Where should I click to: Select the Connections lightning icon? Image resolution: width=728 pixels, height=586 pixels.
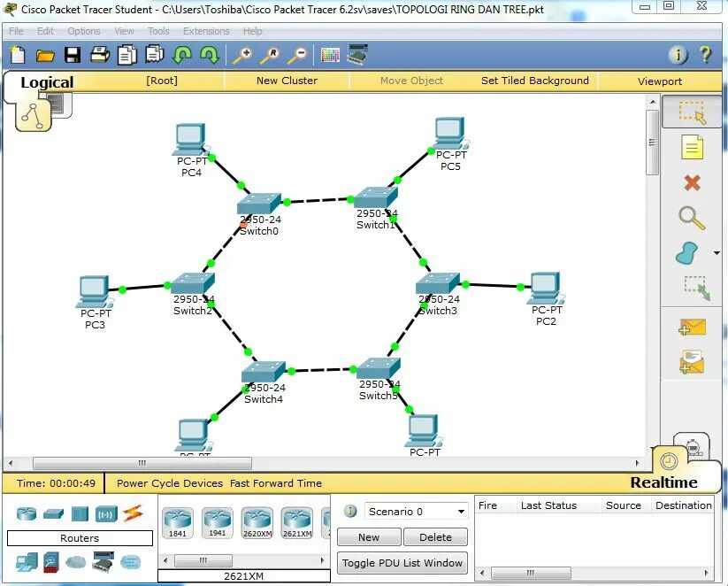(x=133, y=513)
